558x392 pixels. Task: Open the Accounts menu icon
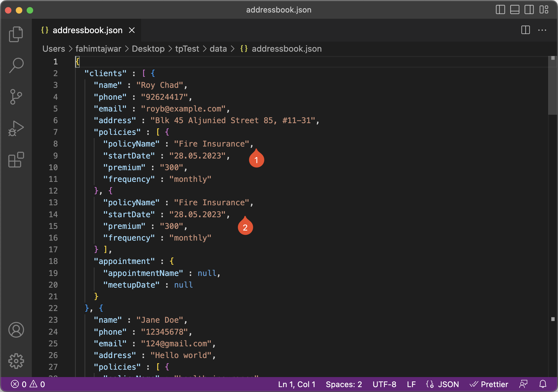coord(16,330)
